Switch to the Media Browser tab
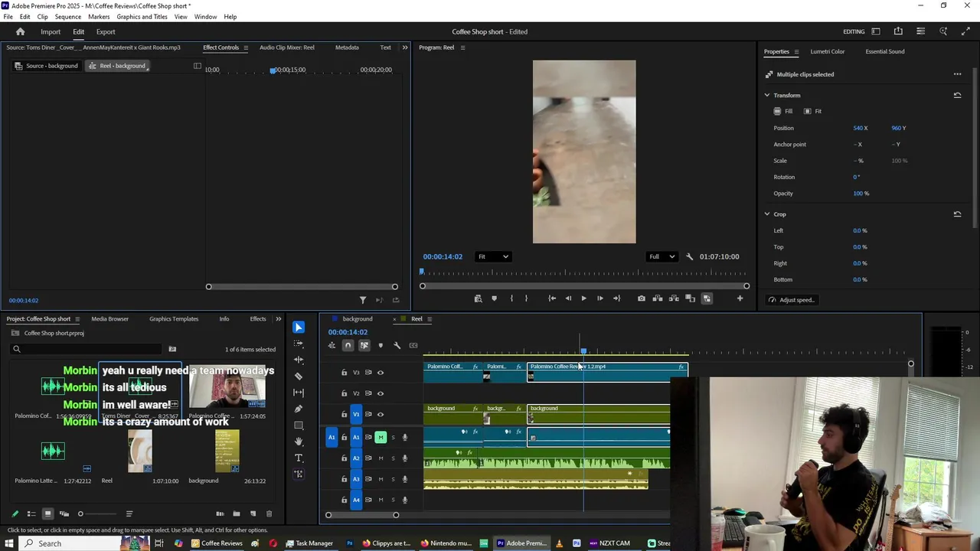This screenshot has height=551, width=980. point(110,319)
